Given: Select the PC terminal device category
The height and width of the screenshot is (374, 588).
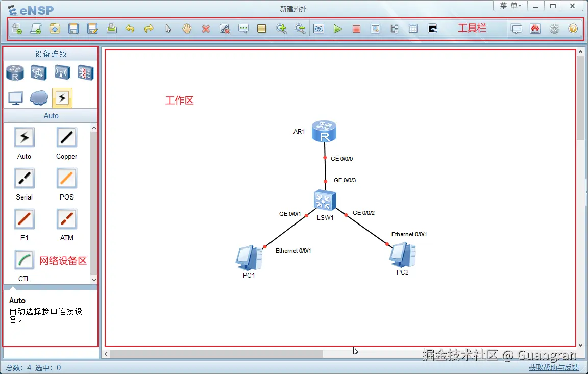Looking at the screenshot, I should tap(15, 98).
